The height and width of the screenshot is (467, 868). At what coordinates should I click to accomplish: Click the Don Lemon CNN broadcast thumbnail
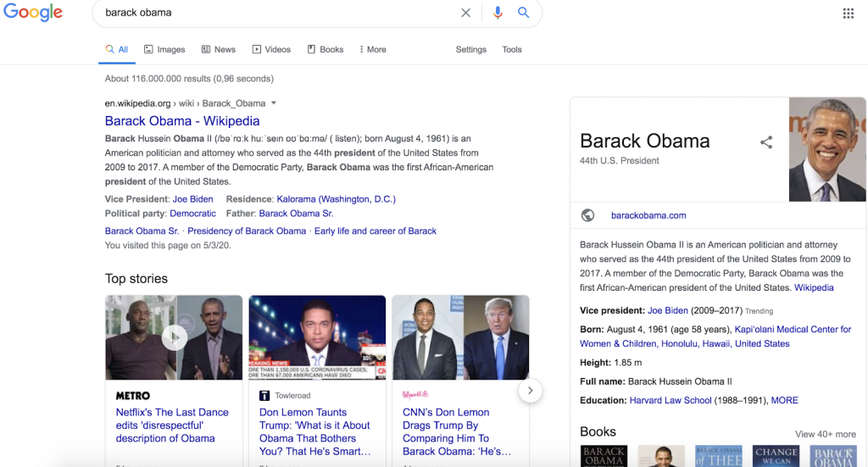click(x=317, y=337)
